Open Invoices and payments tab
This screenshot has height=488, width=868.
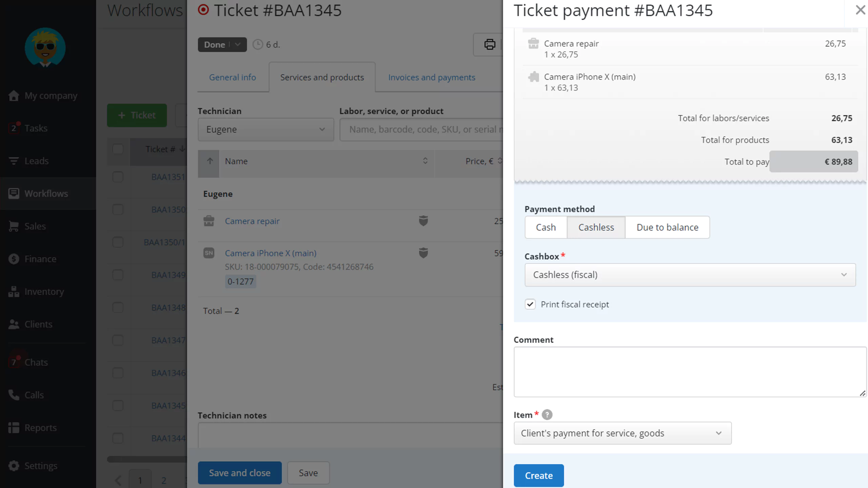coord(432,77)
